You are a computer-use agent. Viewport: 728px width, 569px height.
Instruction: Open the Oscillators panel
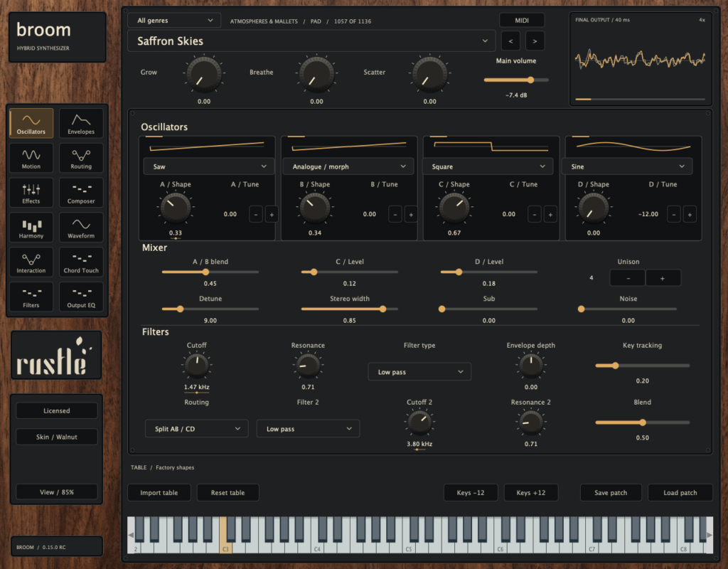(x=31, y=123)
